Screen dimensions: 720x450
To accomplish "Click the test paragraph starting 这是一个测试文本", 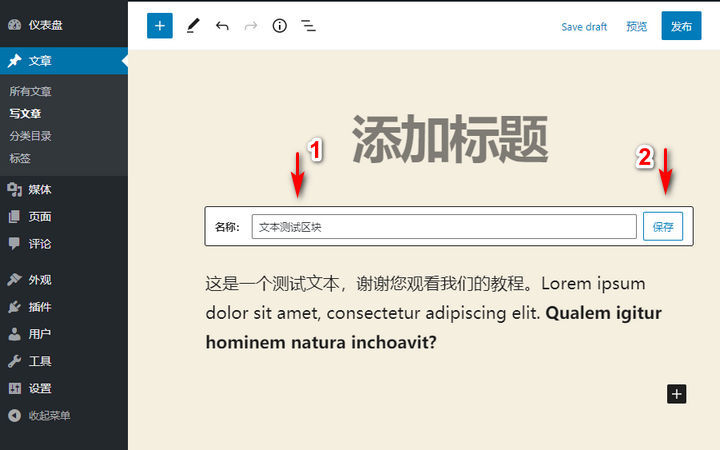I will click(433, 313).
